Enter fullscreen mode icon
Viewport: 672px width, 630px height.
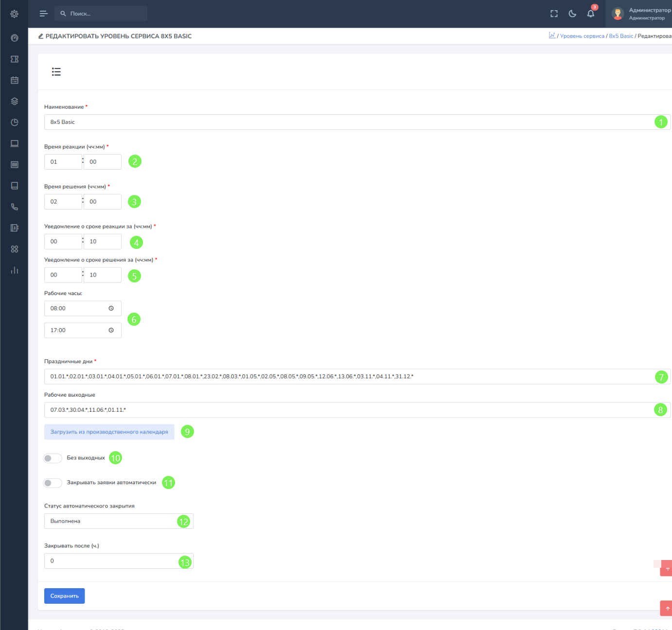[x=554, y=14]
